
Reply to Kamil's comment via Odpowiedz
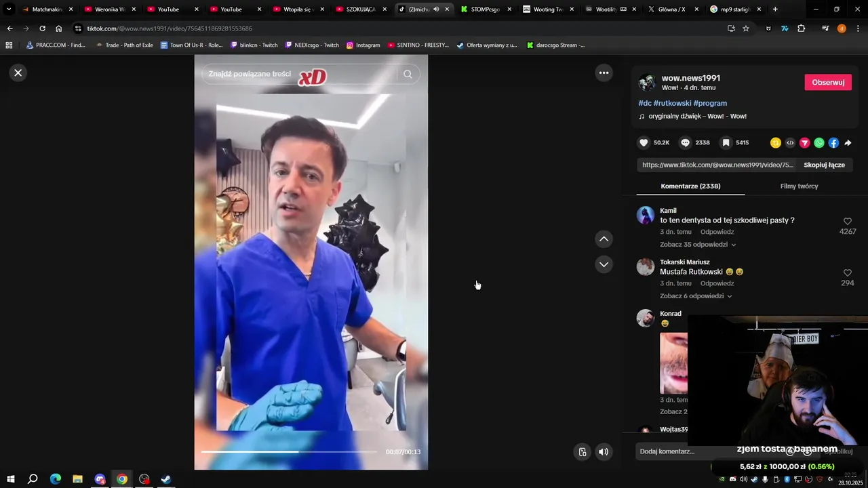click(x=717, y=232)
